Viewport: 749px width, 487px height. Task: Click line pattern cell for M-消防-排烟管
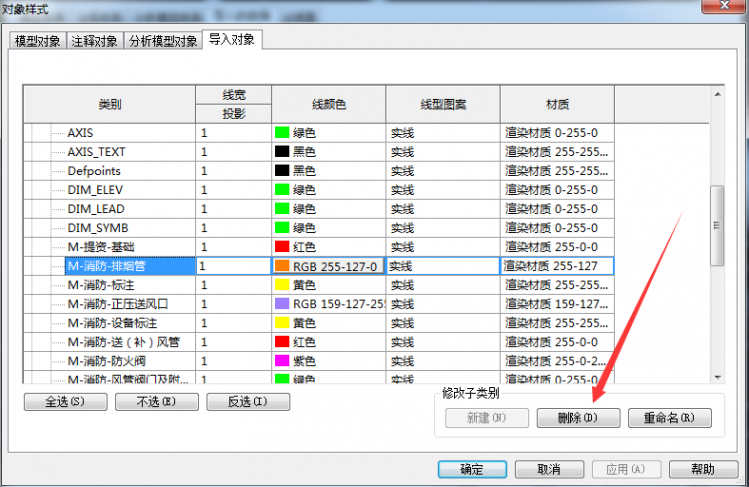(x=442, y=266)
